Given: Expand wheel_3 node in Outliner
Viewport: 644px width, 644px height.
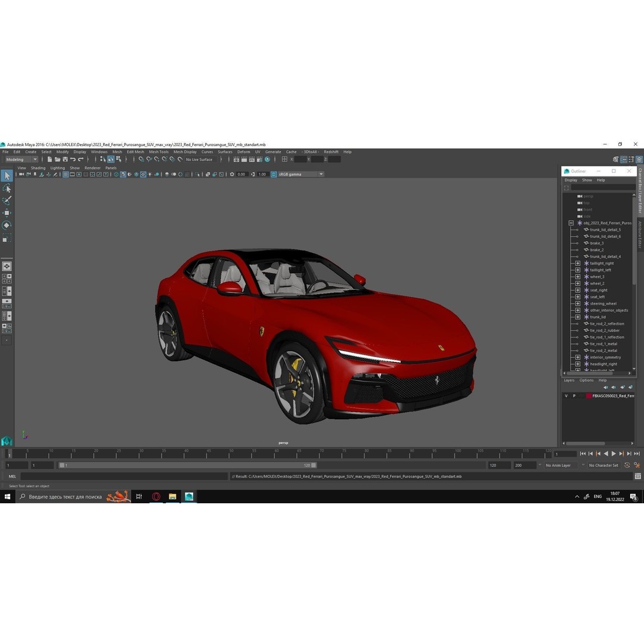Looking at the screenshot, I should [x=577, y=277].
